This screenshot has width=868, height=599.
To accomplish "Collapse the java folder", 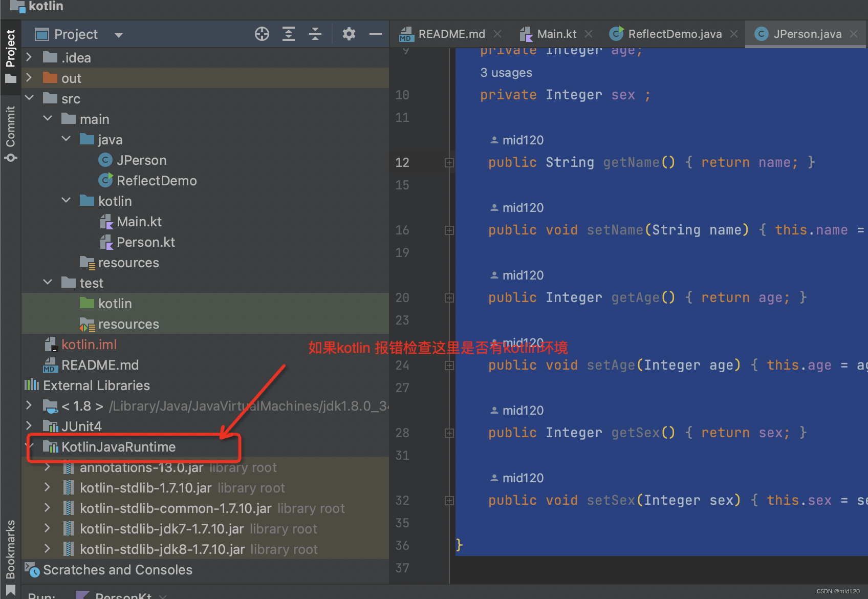I will [x=66, y=139].
